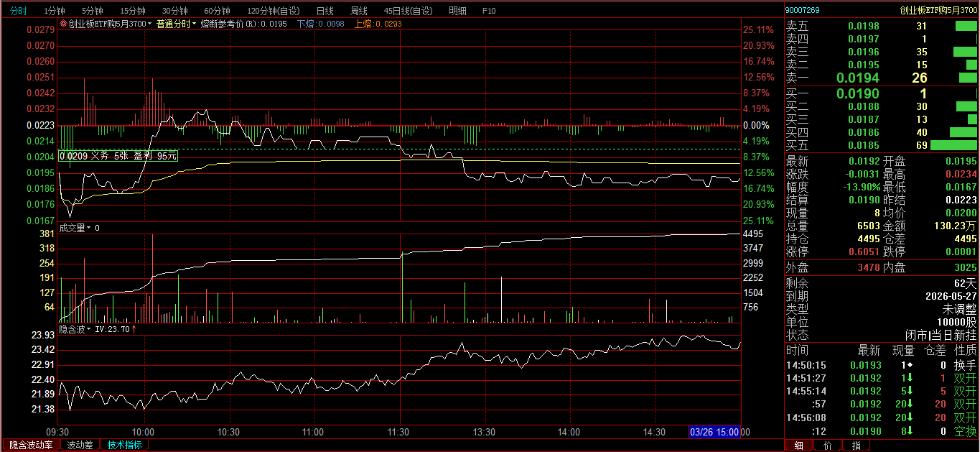Click the 03/26 15:00 time marker
Viewport: 980px width, 452px height.
(714, 432)
